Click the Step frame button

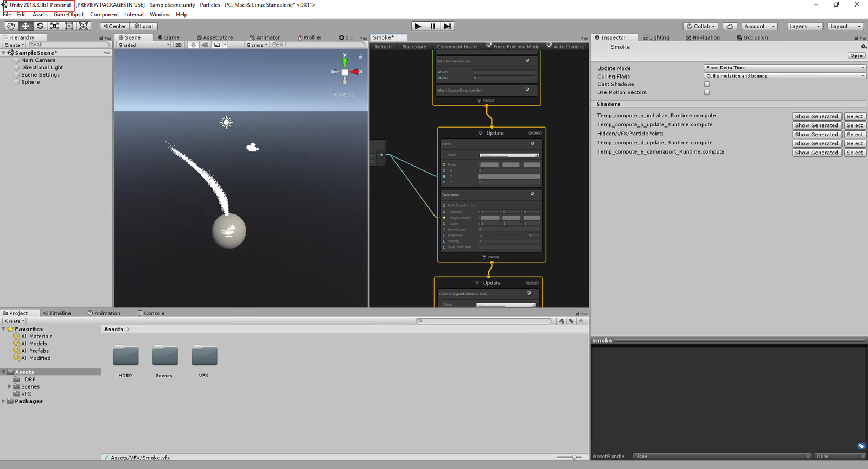pos(447,26)
